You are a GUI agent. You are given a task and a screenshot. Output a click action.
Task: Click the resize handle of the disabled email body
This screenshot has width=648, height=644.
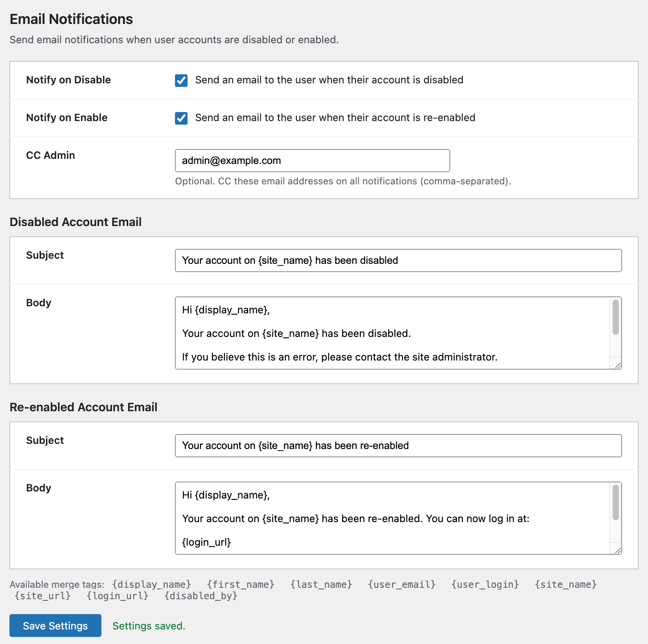(x=617, y=365)
